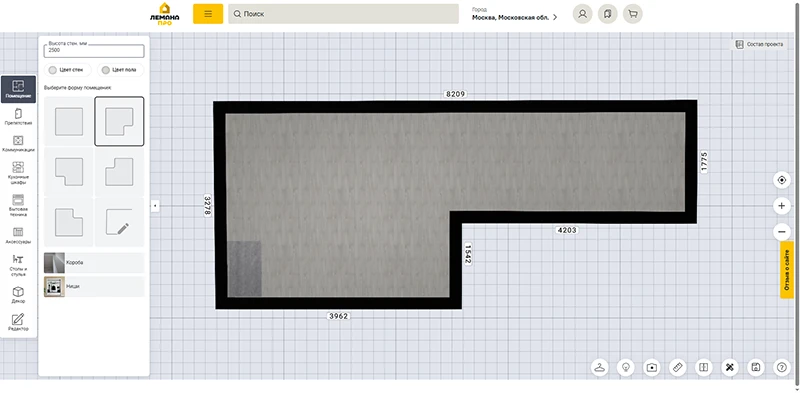Open the Декор section
The width and height of the screenshot is (800, 393).
pyautogui.click(x=18, y=294)
